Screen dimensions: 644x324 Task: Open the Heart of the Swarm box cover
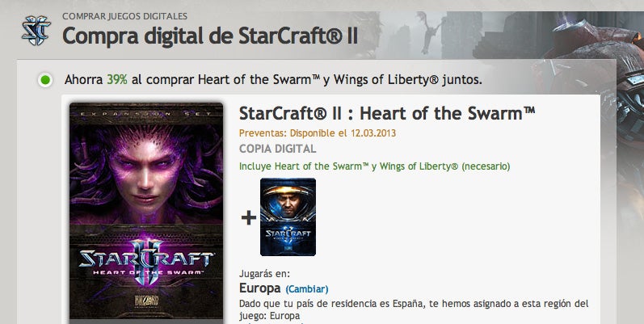click(146, 212)
